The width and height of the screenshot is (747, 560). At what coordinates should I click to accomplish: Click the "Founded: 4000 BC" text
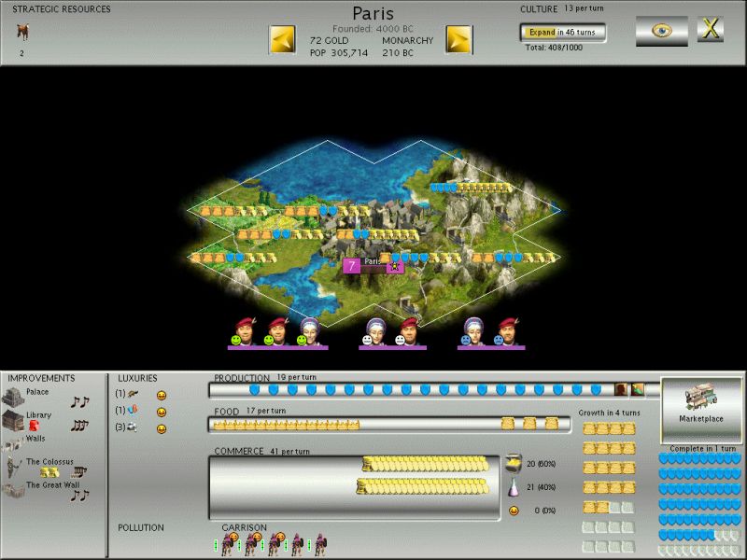[x=373, y=29]
